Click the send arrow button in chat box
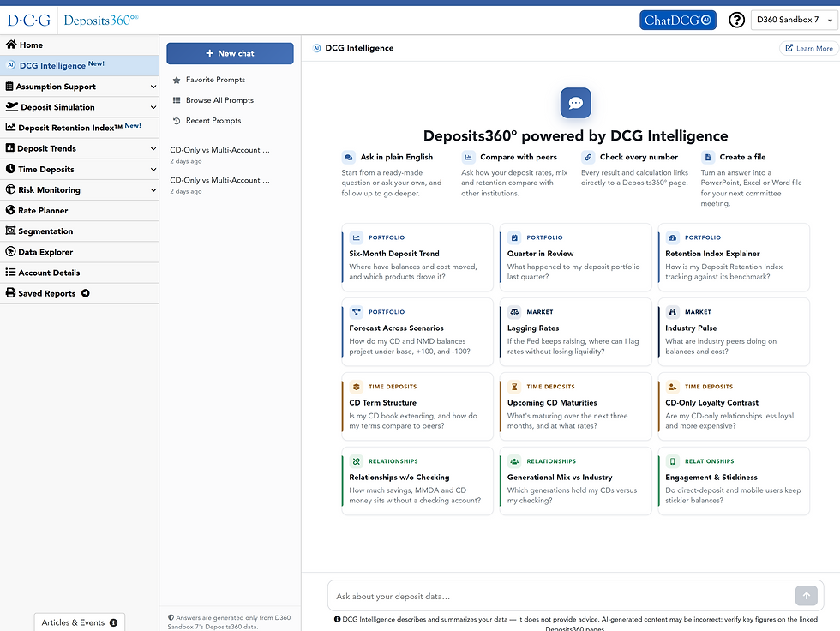Image resolution: width=840 pixels, height=631 pixels. (x=807, y=596)
